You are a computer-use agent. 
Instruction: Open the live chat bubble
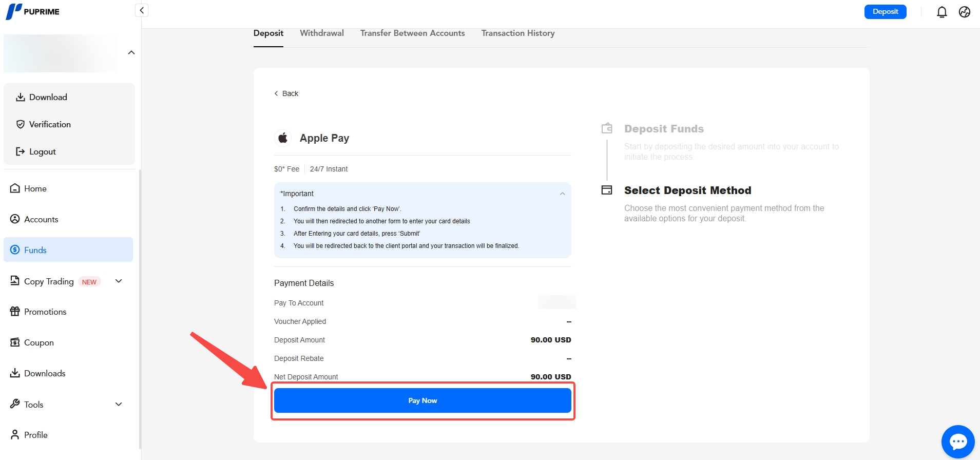957,442
